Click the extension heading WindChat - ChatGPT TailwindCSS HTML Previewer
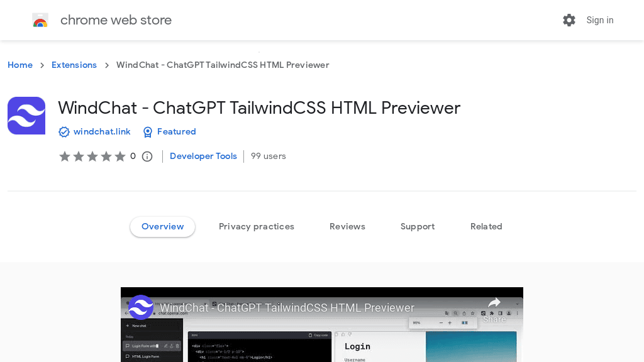This screenshot has width=644, height=362. click(259, 108)
